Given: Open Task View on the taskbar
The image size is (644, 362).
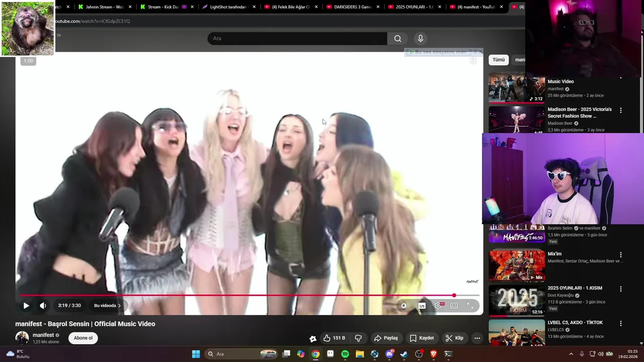Looking at the screenshot, I should point(286,354).
